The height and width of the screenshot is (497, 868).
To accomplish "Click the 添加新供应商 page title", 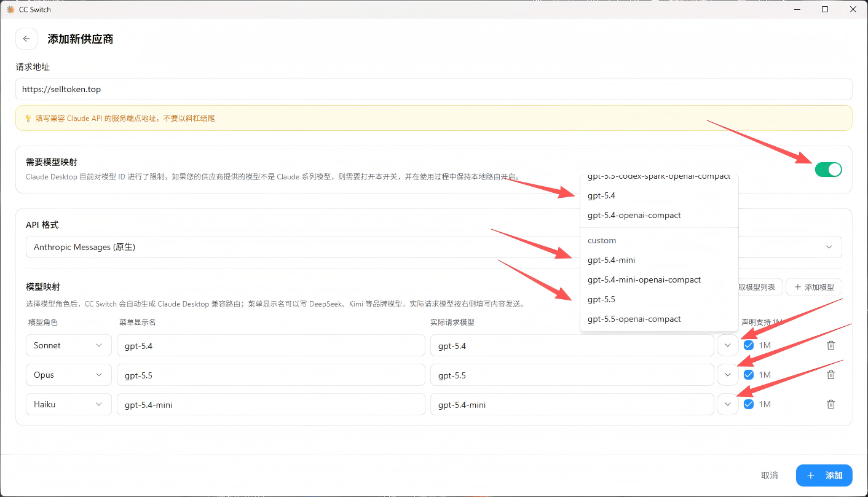I will point(81,39).
